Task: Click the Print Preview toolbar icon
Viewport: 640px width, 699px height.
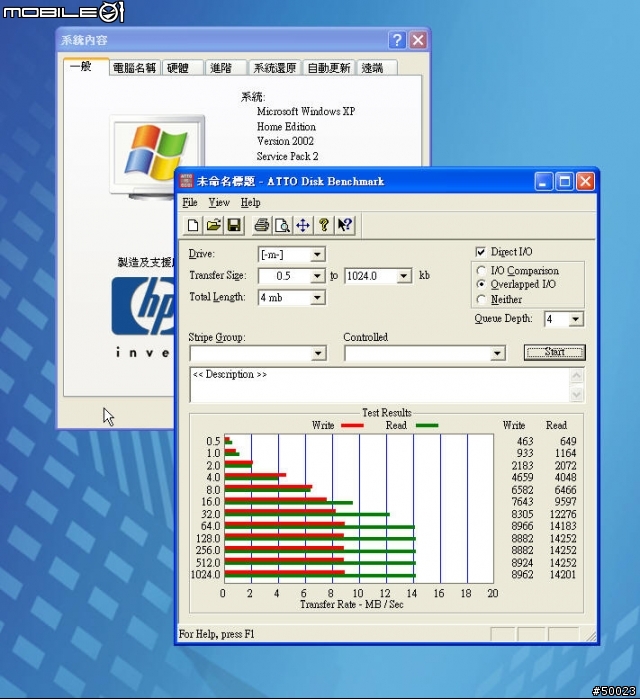Action: pyautogui.click(x=282, y=225)
